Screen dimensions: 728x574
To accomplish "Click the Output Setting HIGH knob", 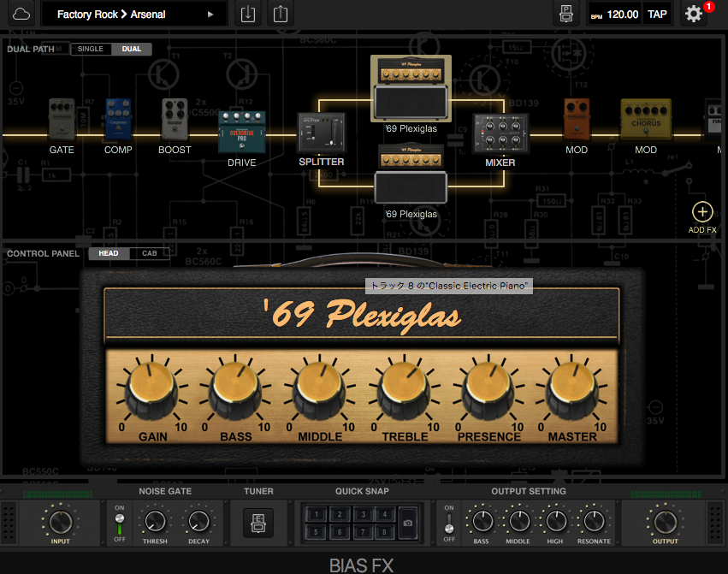I will pos(556,521).
